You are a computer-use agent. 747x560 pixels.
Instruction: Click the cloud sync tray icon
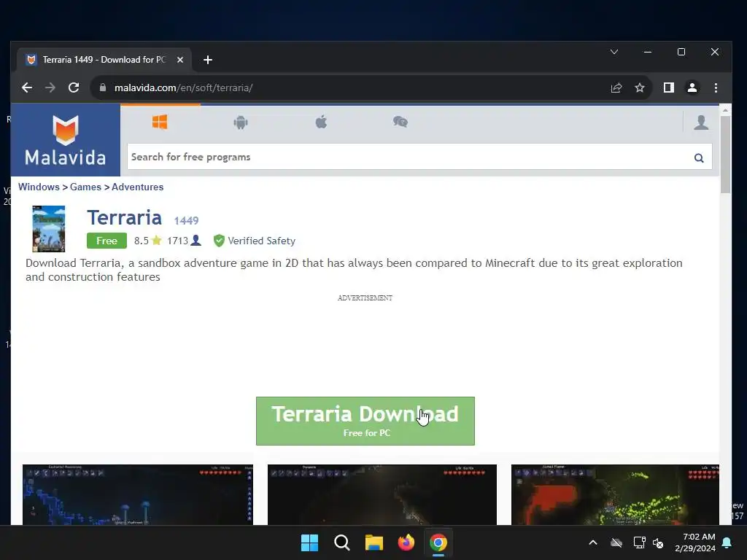(x=616, y=542)
